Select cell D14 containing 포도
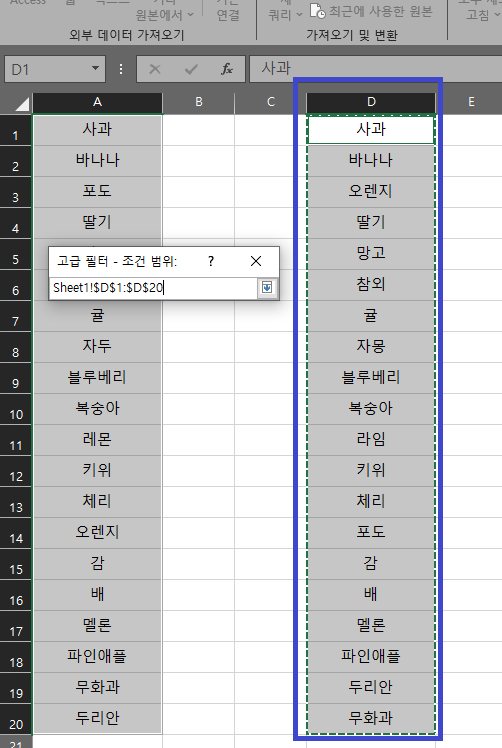502x748 pixels. [371, 533]
